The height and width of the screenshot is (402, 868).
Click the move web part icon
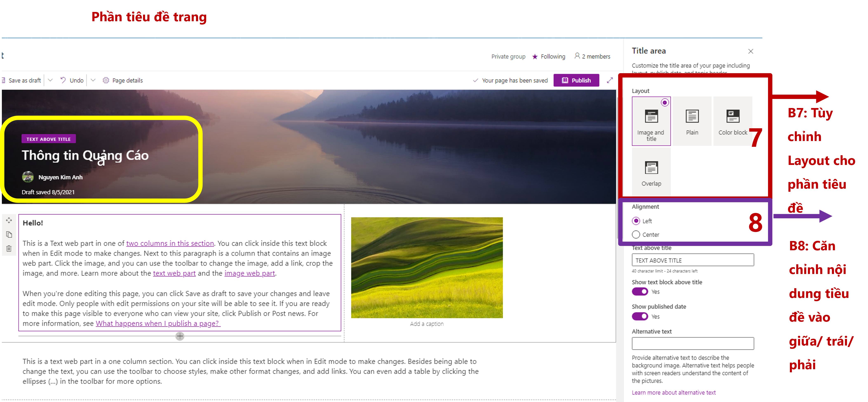pos(9,220)
